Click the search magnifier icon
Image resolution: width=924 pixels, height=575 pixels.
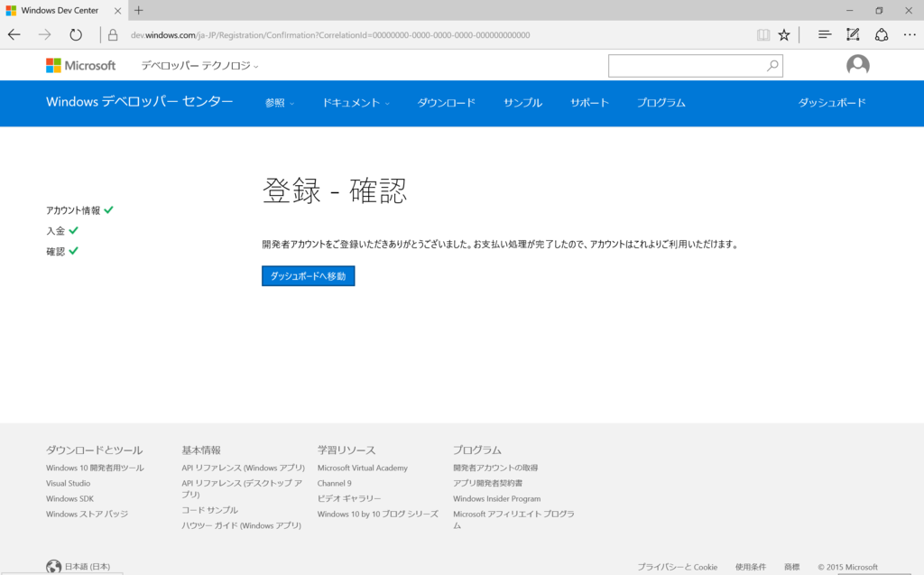[x=772, y=66]
